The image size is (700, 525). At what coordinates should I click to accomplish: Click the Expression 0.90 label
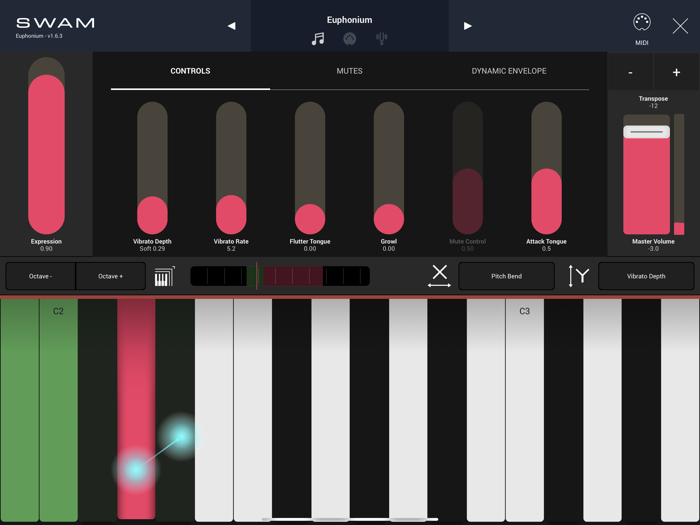point(46,245)
